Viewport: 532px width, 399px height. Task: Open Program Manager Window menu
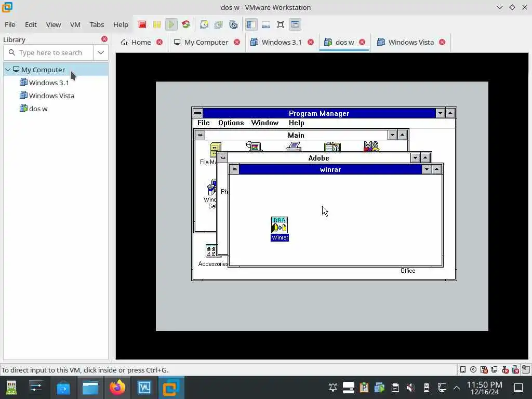[264, 123]
